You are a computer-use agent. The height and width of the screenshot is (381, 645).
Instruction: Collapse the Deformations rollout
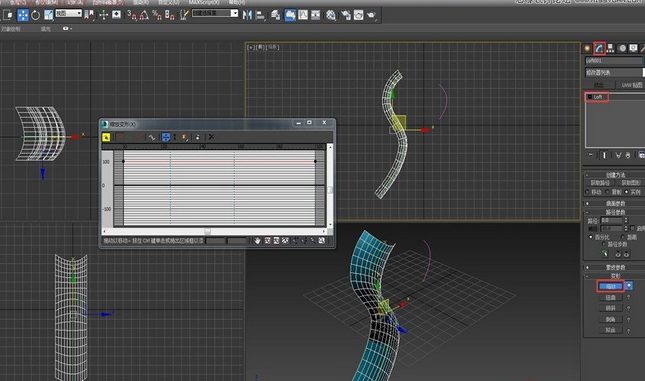[x=614, y=276]
